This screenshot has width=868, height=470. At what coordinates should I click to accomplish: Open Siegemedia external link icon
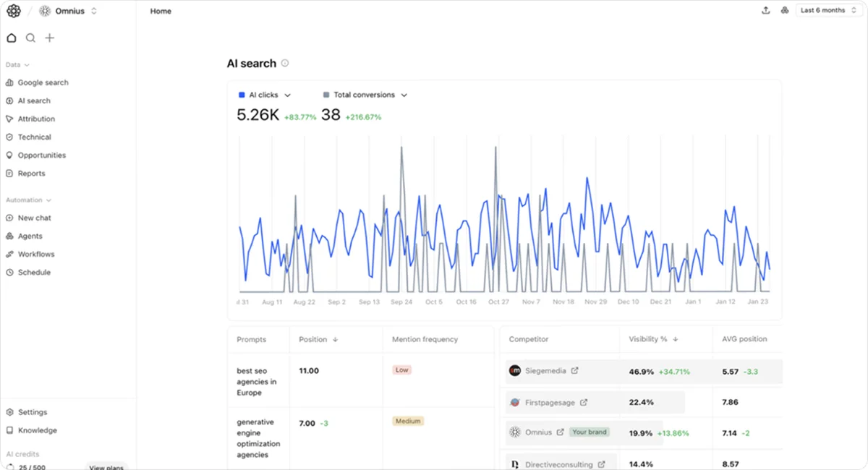pos(575,370)
